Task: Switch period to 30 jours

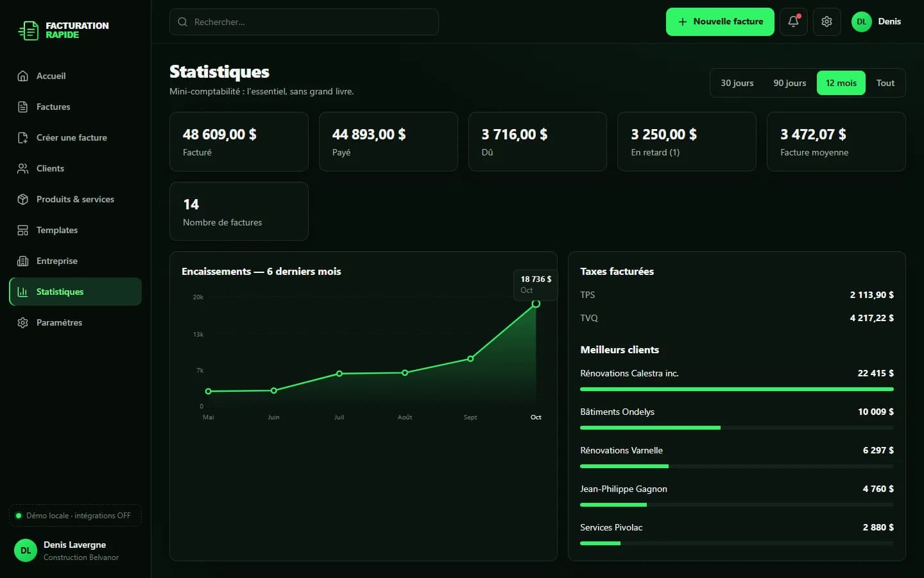Action: point(737,83)
